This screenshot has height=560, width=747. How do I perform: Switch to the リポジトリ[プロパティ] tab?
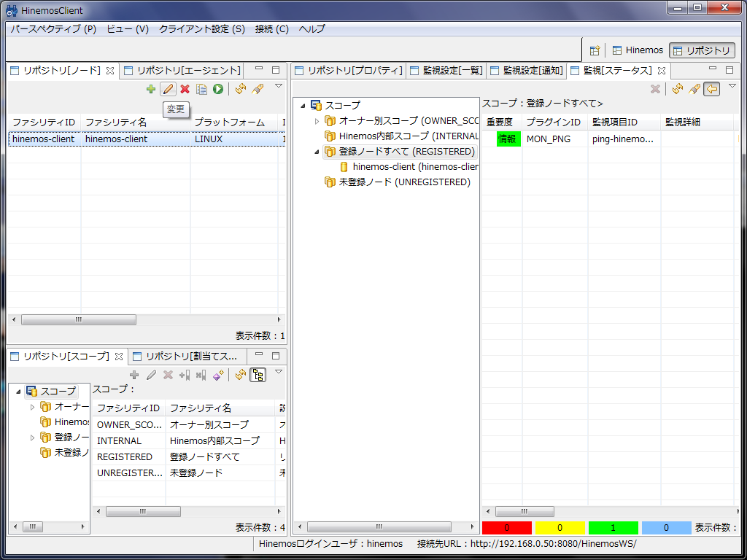(349, 71)
